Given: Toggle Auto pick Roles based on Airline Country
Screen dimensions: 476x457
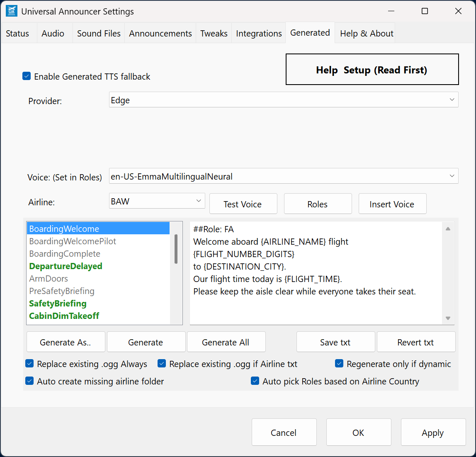Looking at the screenshot, I should coord(255,381).
